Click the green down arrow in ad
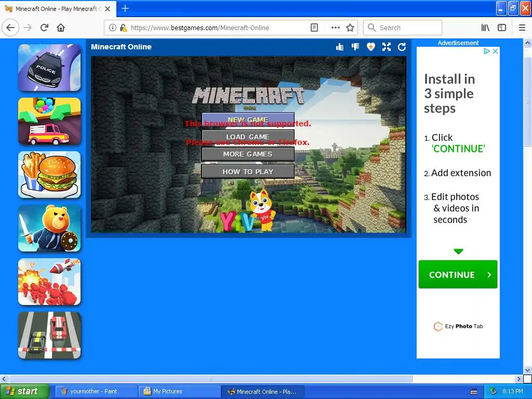Viewport: 532px width, 399px height. click(x=458, y=251)
